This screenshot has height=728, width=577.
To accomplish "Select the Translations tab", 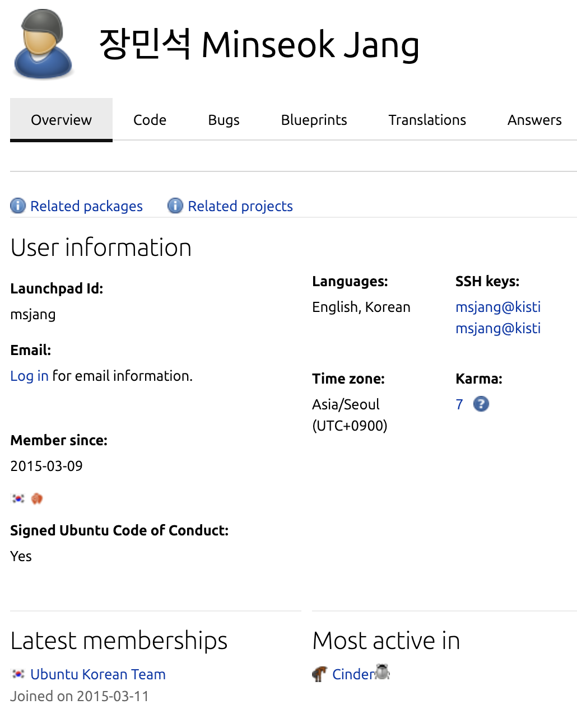I will pyautogui.click(x=427, y=120).
